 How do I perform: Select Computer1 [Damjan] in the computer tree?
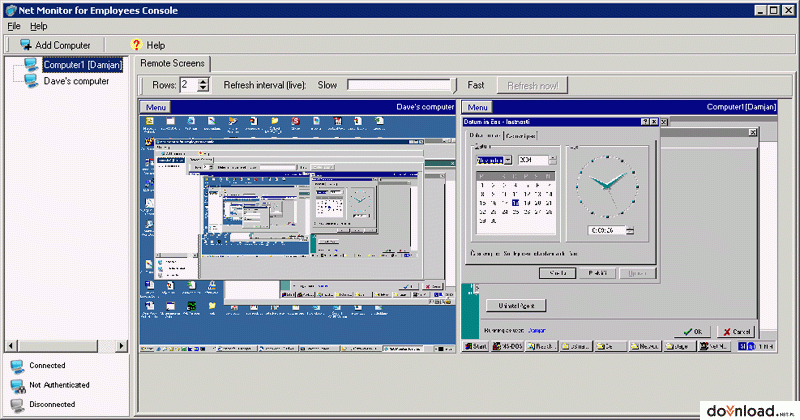pyautogui.click(x=83, y=65)
